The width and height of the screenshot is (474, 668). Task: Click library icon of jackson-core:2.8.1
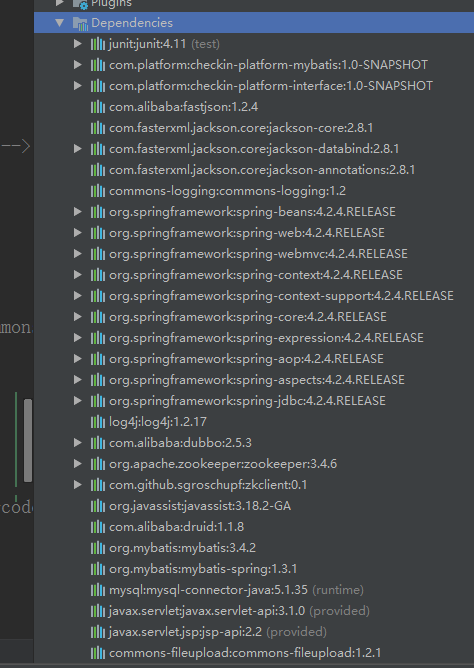tap(98, 127)
